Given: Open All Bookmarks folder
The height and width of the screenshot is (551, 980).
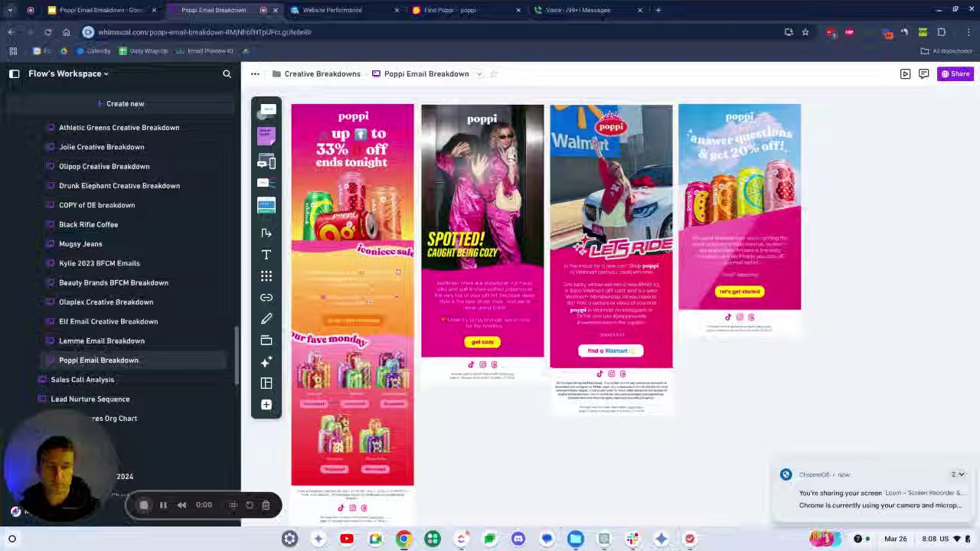Looking at the screenshot, I should click(946, 51).
